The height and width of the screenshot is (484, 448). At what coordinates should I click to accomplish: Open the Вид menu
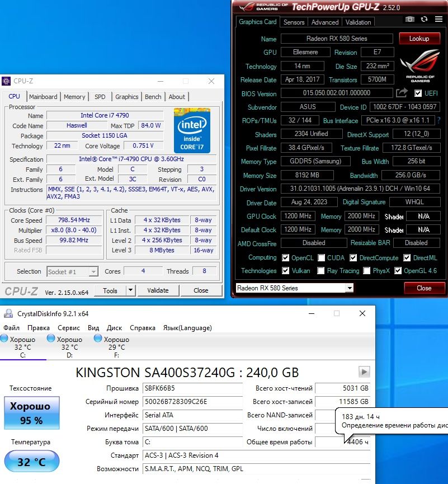tap(93, 327)
